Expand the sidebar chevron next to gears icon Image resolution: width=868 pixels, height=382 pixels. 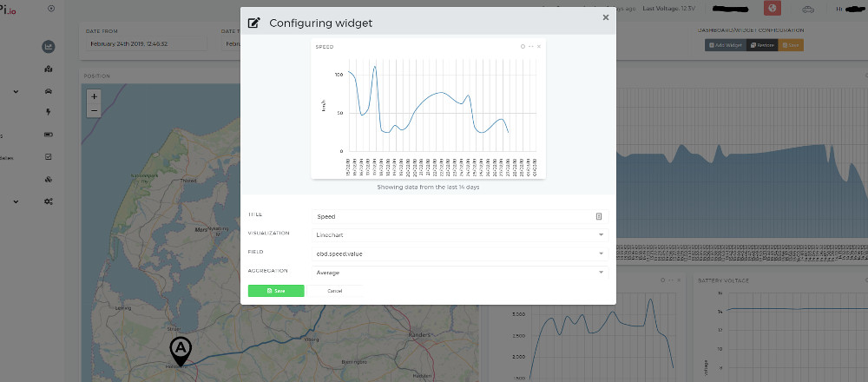16,201
